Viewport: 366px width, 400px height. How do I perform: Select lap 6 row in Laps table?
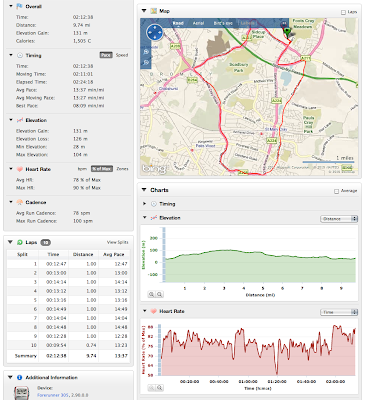67,309
